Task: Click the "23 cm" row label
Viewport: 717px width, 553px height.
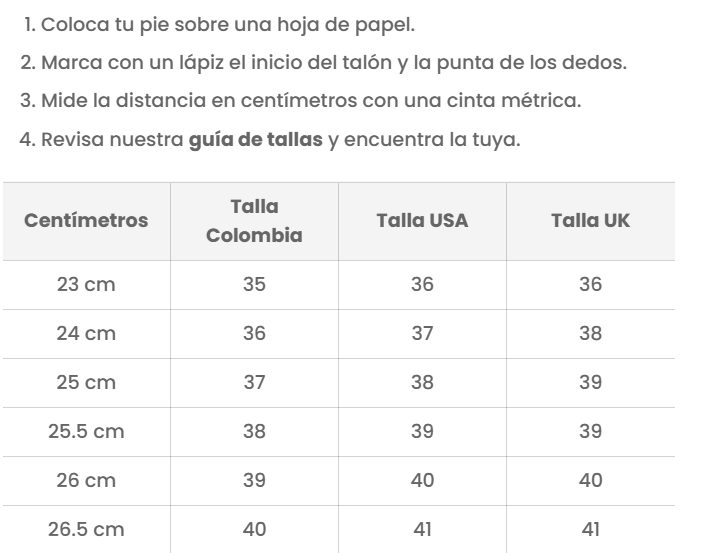Action: click(86, 285)
